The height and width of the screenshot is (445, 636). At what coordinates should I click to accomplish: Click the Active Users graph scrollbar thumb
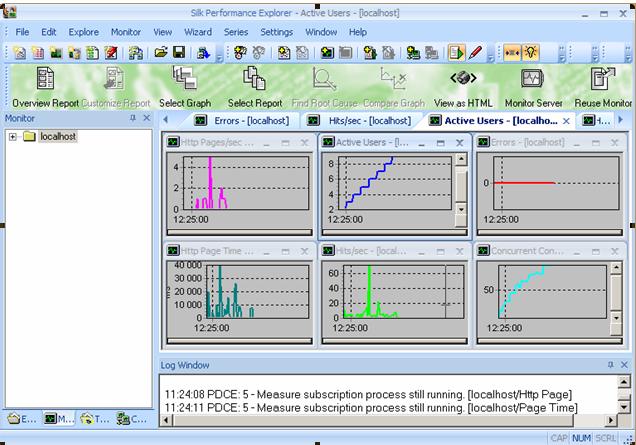point(461,185)
